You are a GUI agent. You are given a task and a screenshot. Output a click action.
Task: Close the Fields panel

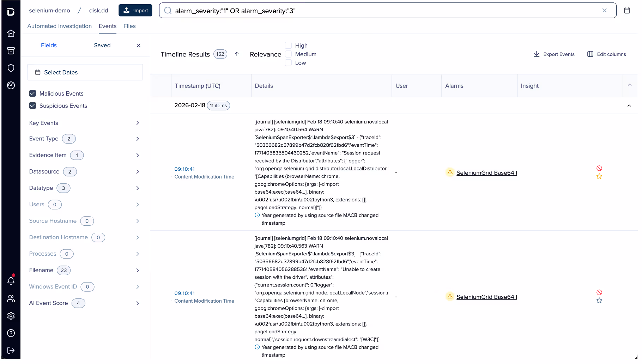[139, 45]
